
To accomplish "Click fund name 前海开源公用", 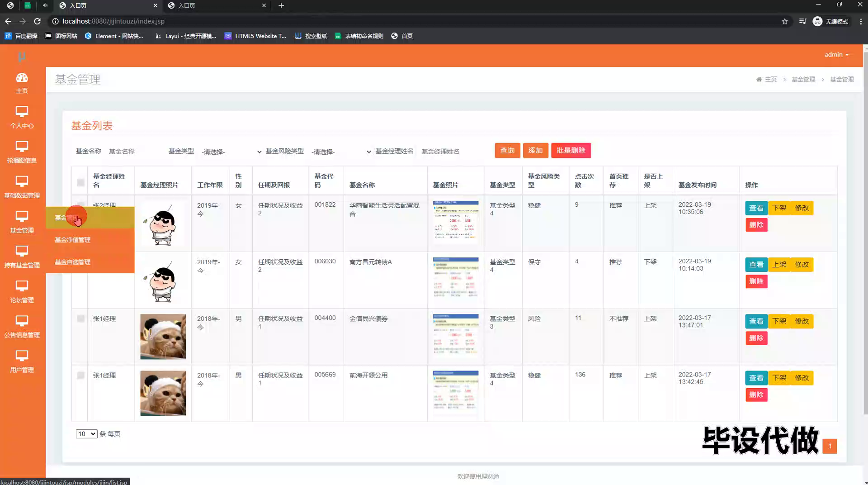I will click(368, 376).
